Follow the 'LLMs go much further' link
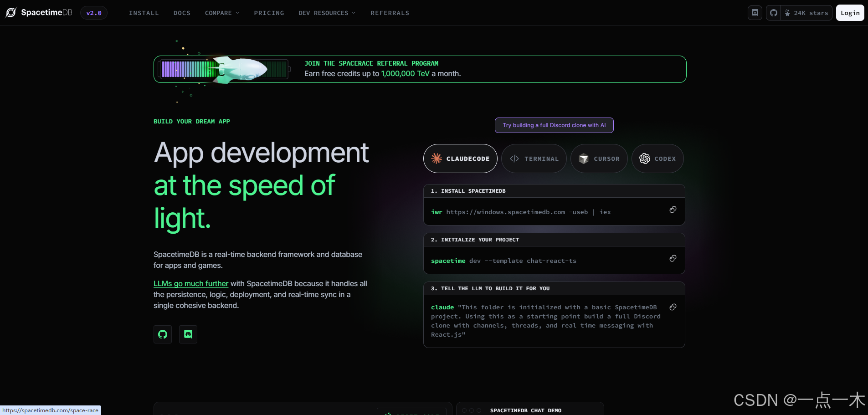 click(191, 283)
